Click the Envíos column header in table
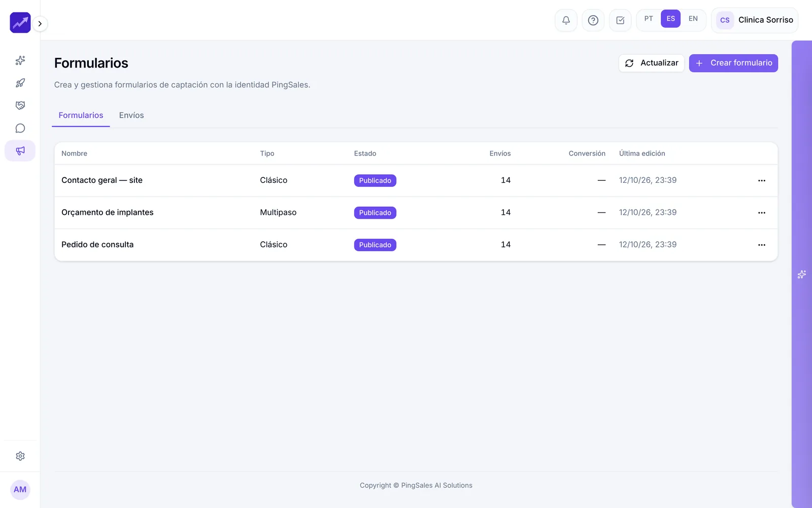 (500, 153)
